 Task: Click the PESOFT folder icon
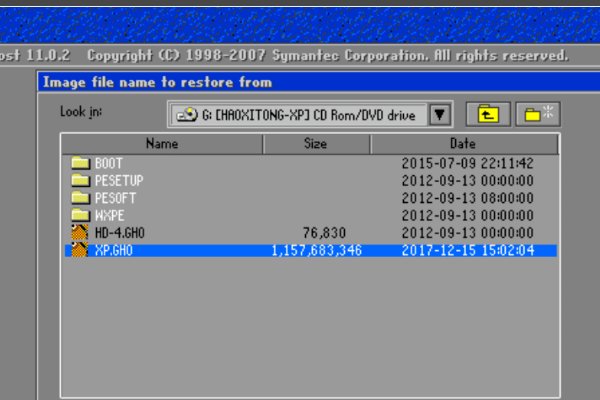(x=81, y=198)
